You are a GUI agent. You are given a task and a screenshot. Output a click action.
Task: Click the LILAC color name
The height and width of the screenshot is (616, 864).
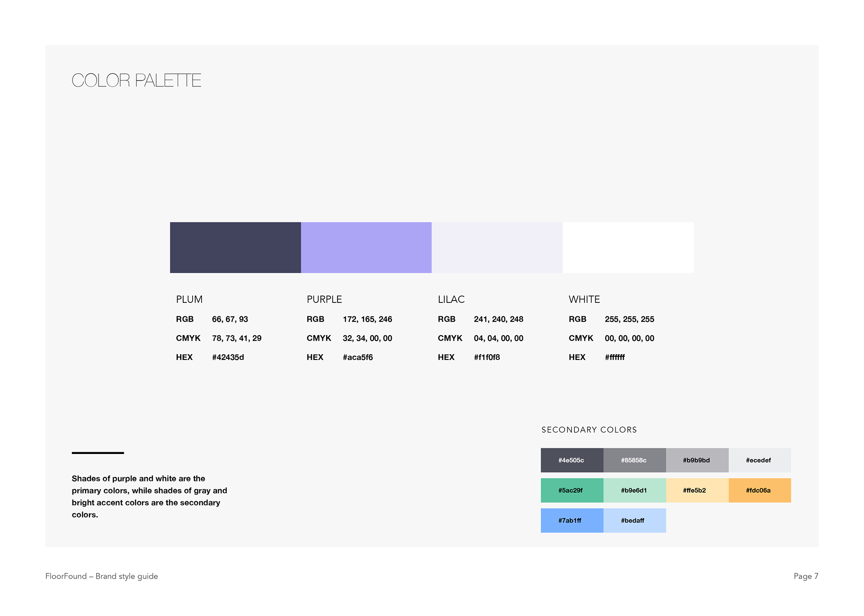click(451, 299)
